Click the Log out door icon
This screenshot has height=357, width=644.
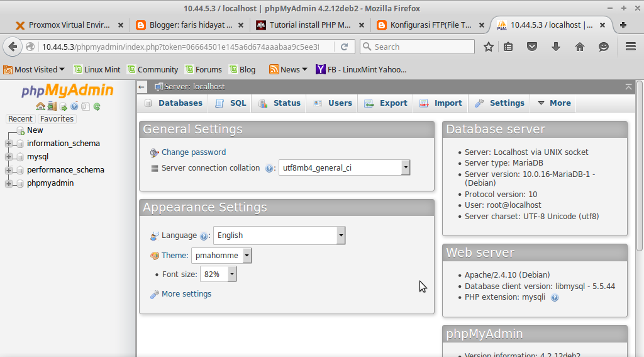[52, 106]
